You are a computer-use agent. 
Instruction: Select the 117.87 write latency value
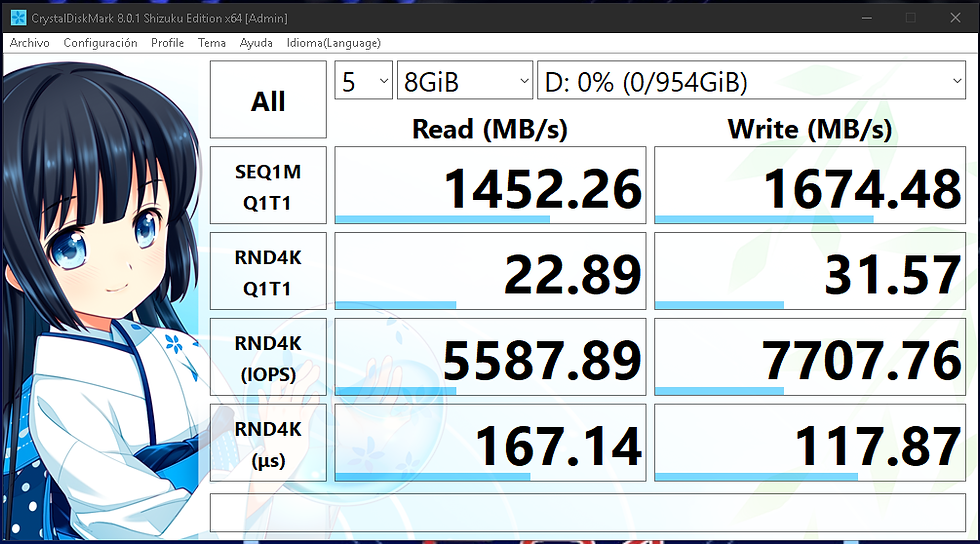coord(810,443)
